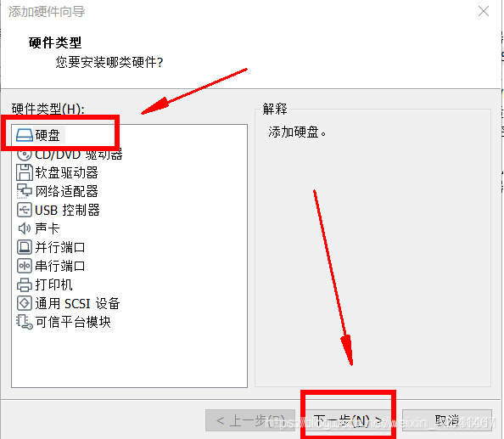Image resolution: width=504 pixels, height=439 pixels.
Task: Select the hard disk (硬盘) icon
Action: (x=25, y=135)
